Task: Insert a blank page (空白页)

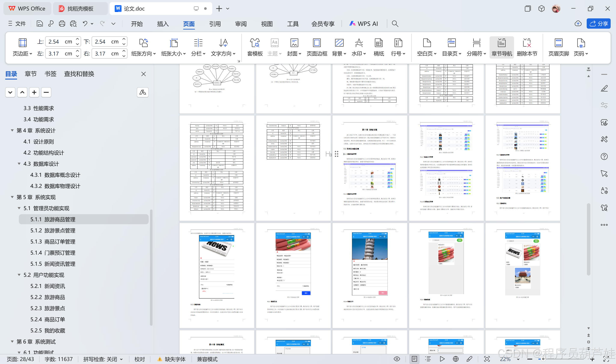Action: (427, 47)
